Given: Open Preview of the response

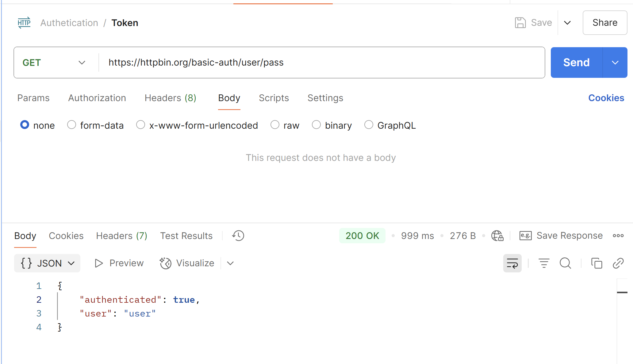Looking at the screenshot, I should [119, 263].
